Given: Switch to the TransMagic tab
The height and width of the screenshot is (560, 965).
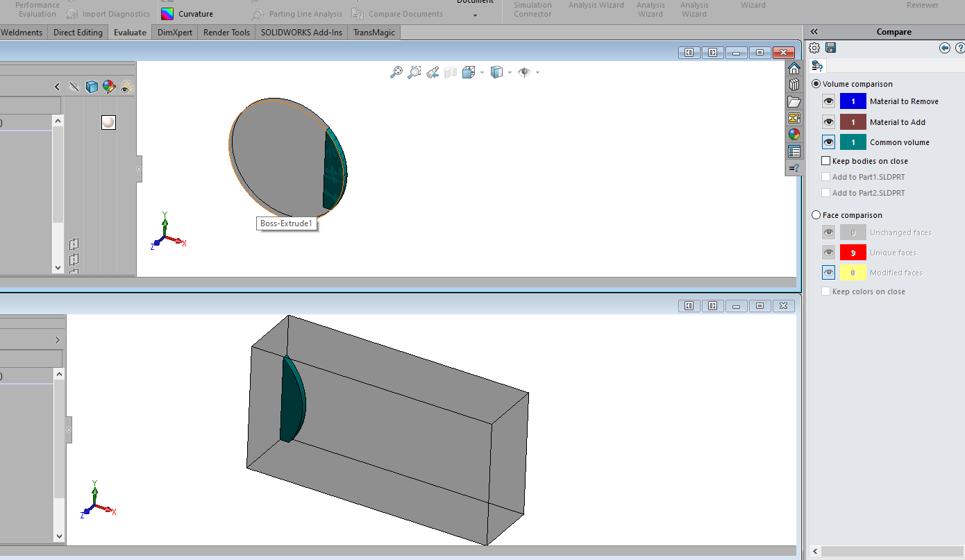Looking at the screenshot, I should 374,33.
